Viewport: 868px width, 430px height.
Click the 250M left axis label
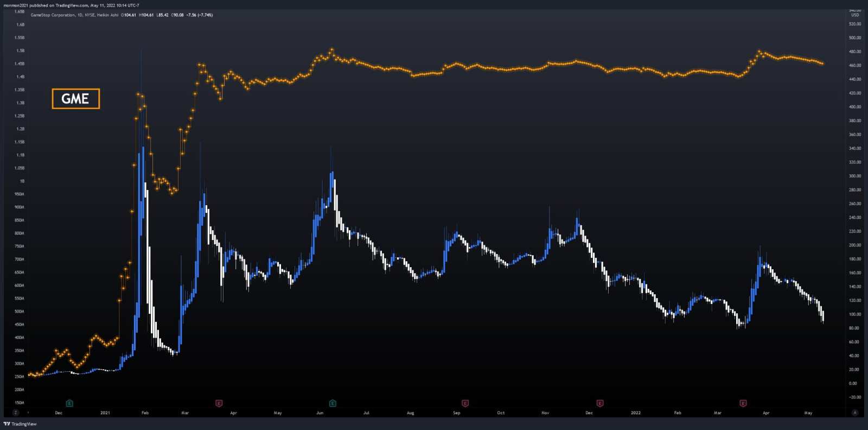point(20,377)
